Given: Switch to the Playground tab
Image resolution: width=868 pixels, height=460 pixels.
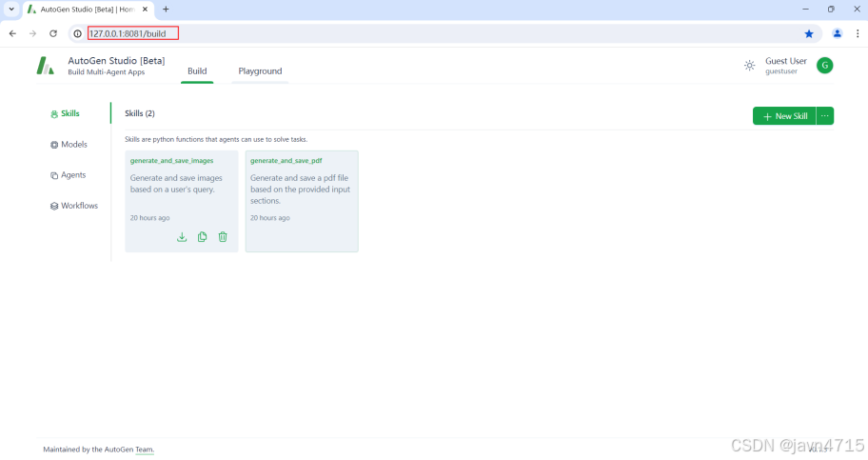Looking at the screenshot, I should [x=260, y=70].
